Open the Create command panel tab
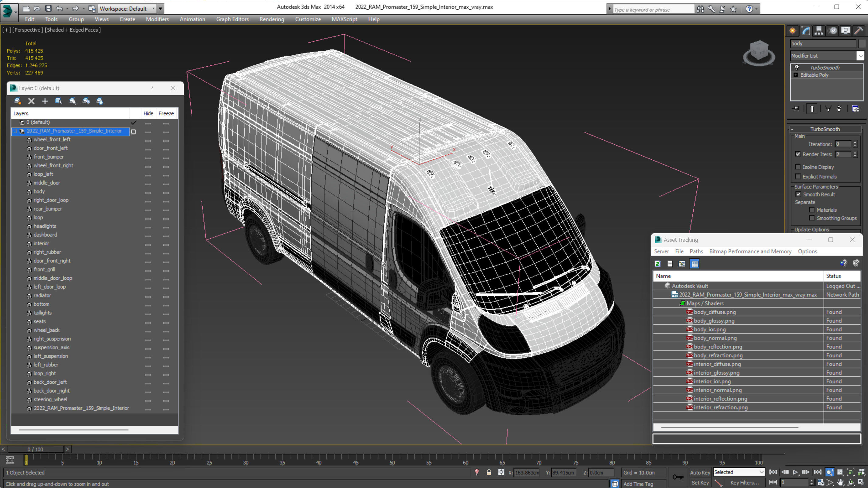The height and width of the screenshot is (488, 868). pos(792,31)
